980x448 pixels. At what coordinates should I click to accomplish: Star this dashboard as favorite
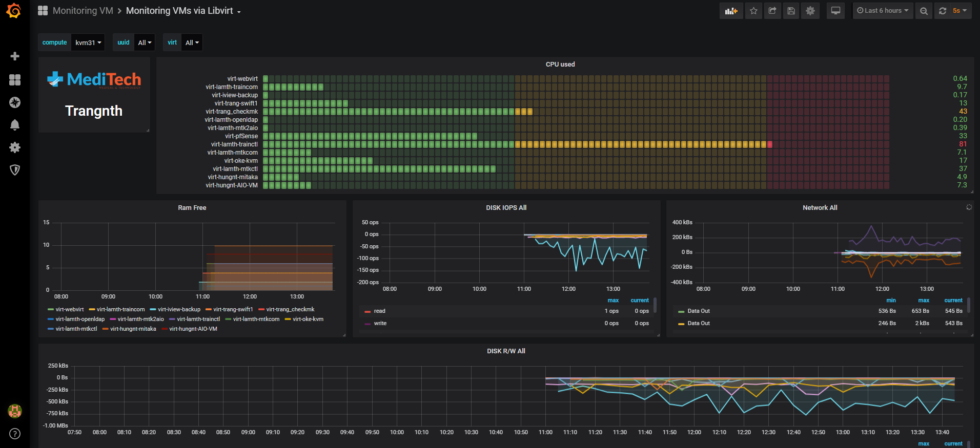(x=753, y=11)
